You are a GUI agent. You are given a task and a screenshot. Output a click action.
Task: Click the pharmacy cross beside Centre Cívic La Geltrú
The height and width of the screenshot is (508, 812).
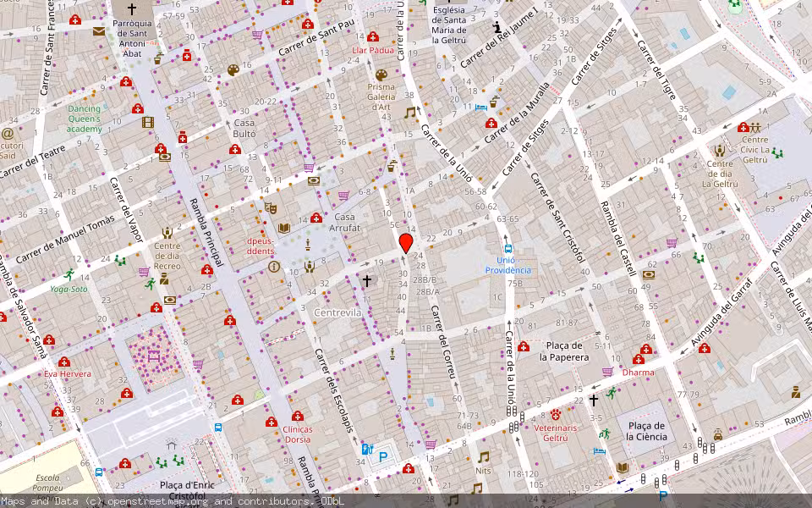coord(743,128)
